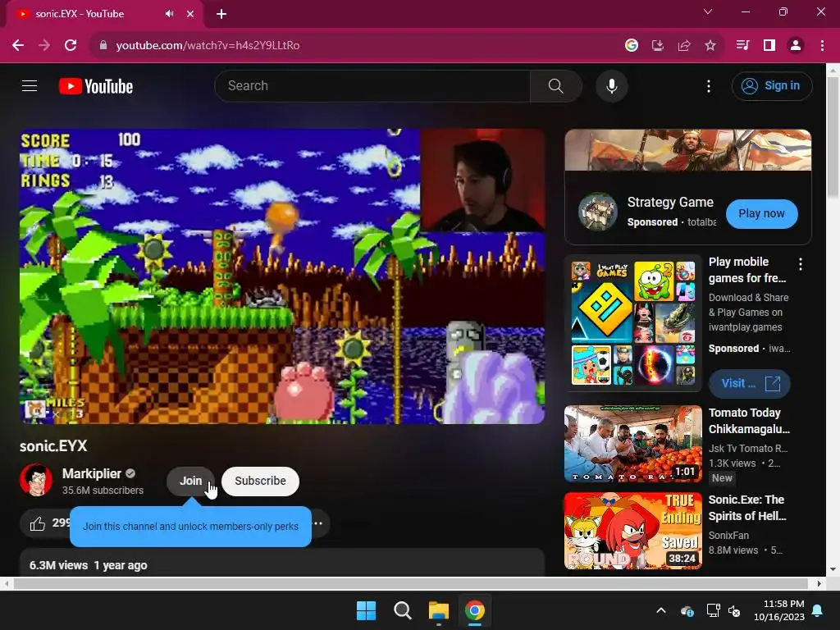Image resolution: width=840 pixels, height=630 pixels.
Task: Focus the YouTube Search field
Action: (x=372, y=85)
